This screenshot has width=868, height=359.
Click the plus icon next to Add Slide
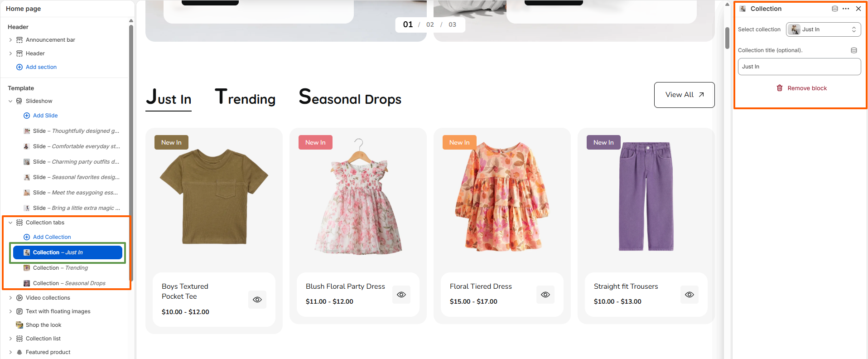(x=27, y=116)
